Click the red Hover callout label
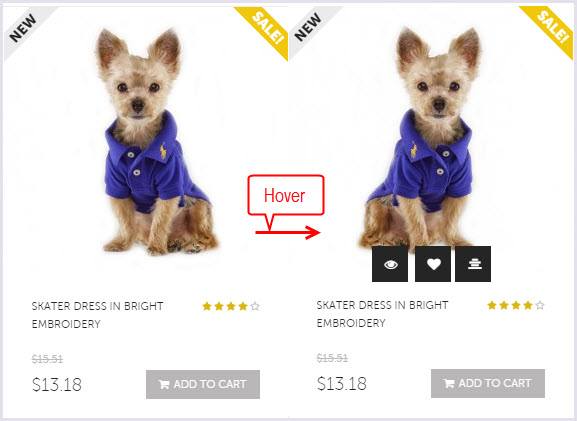This screenshot has width=577, height=421. (285, 195)
